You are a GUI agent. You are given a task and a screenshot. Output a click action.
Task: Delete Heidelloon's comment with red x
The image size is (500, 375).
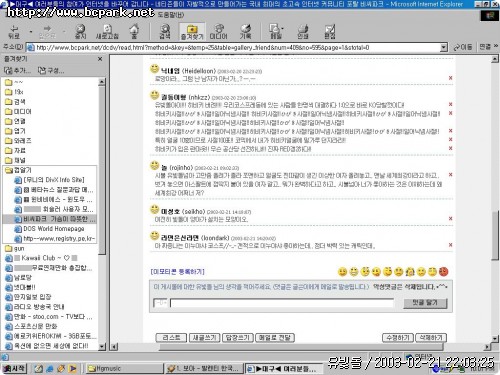point(450,78)
